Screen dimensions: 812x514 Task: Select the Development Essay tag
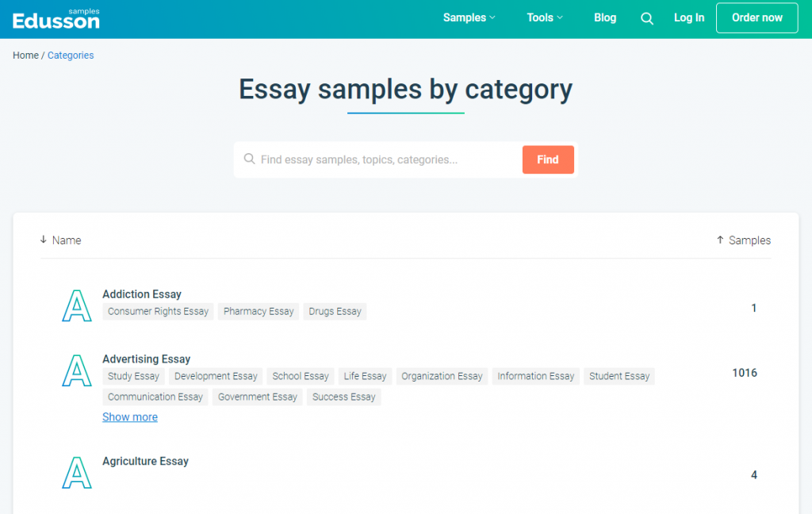(216, 376)
